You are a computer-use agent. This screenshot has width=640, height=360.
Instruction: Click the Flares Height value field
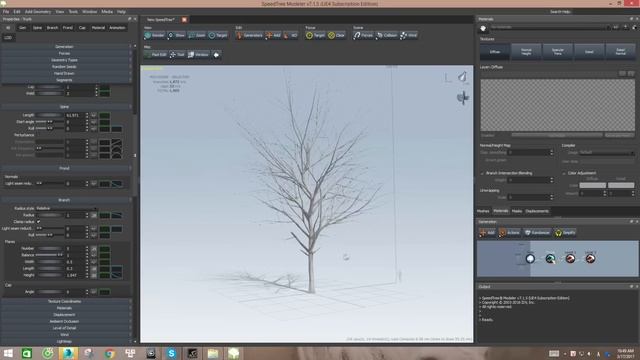[x=75, y=276]
